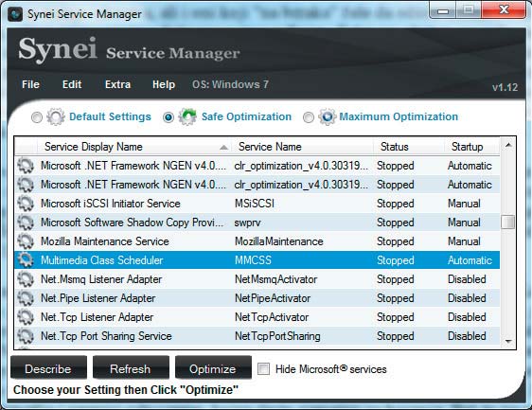The width and height of the screenshot is (532, 410).
Task: Open the File menu
Action: tap(30, 84)
